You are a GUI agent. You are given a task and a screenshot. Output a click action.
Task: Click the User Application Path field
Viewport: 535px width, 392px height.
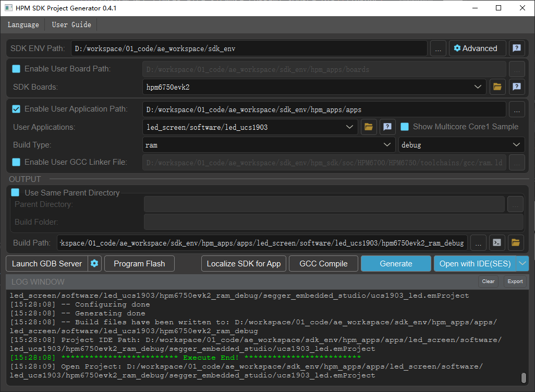pyautogui.click(x=324, y=109)
